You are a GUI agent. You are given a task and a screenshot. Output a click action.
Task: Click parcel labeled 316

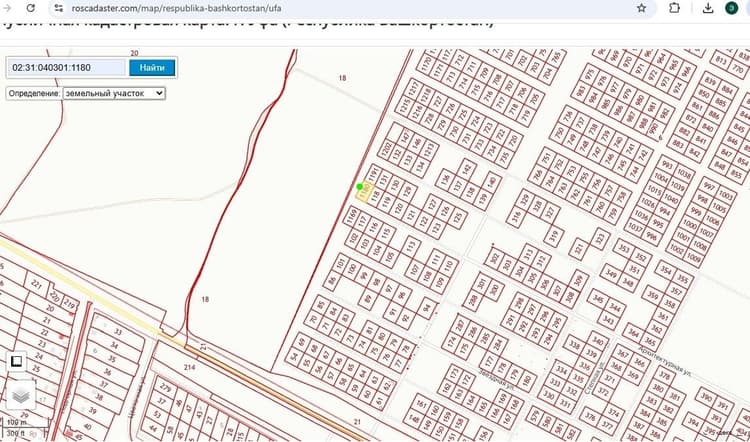coord(516,217)
